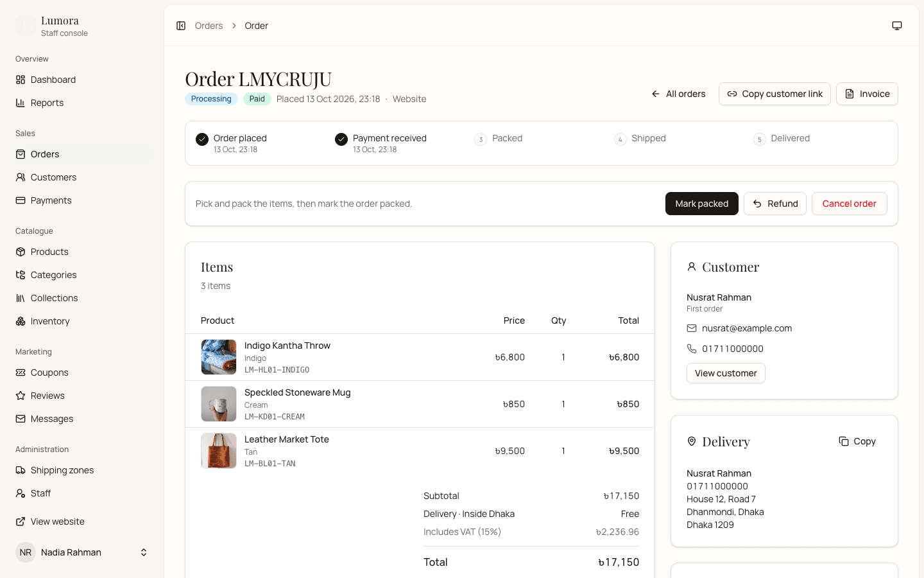Mark the order as packed
Viewport: 924px width, 578px height.
[701, 204]
